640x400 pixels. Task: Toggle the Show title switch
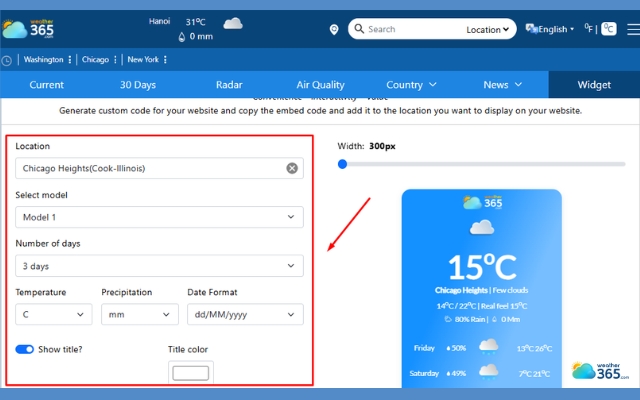[x=24, y=349]
